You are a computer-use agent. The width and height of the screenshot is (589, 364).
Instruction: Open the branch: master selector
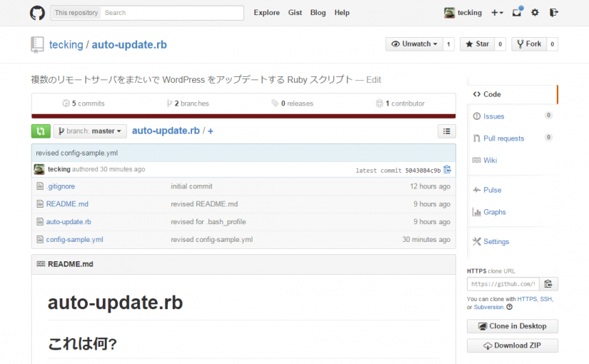[x=90, y=131]
